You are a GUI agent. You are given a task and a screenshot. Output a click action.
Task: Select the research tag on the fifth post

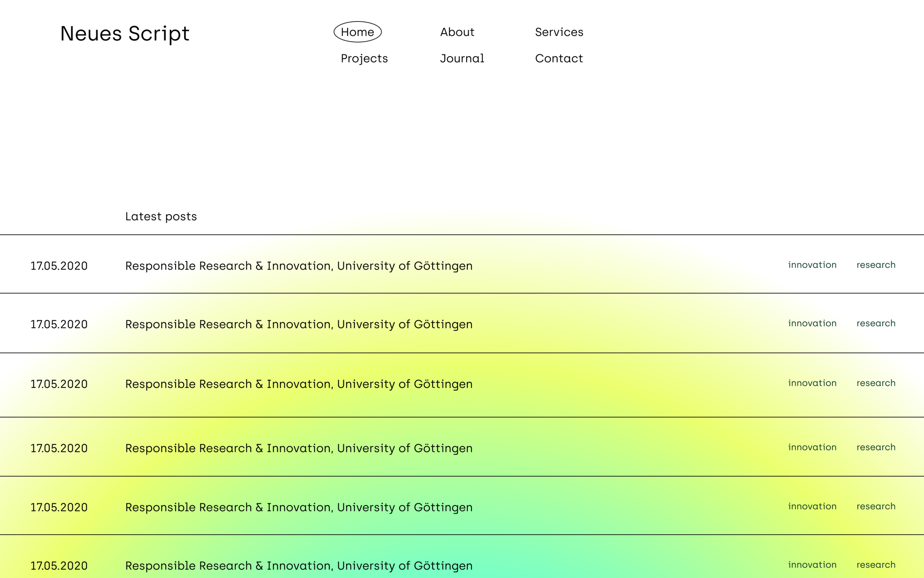coord(876,507)
